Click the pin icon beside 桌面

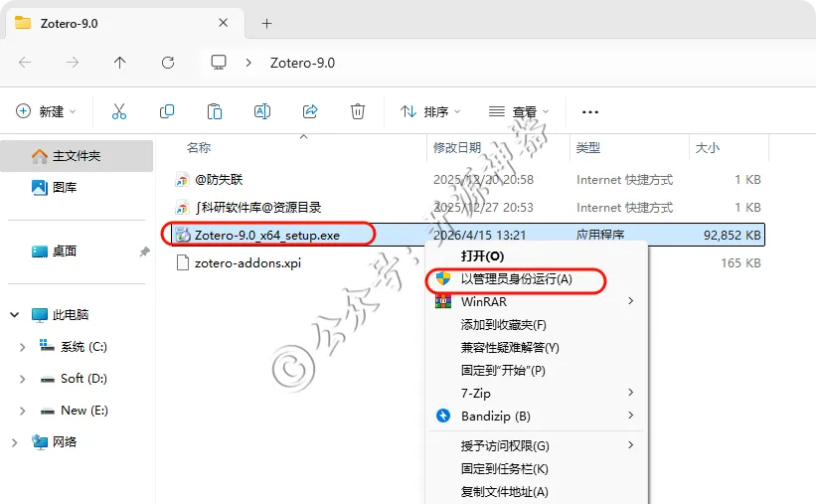[x=144, y=252]
